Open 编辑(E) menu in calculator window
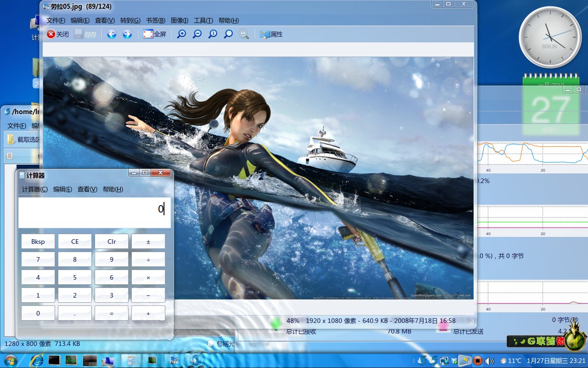 tap(62, 189)
